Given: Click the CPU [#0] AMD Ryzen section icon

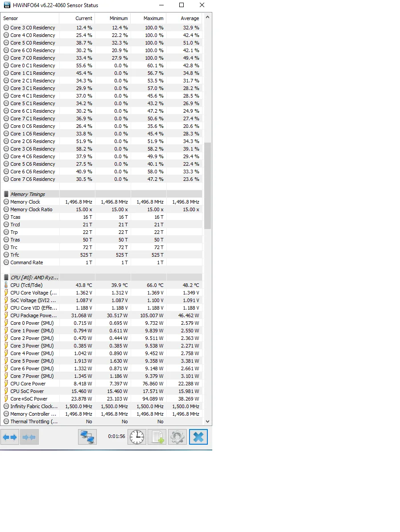Looking at the screenshot, I should (6, 278).
